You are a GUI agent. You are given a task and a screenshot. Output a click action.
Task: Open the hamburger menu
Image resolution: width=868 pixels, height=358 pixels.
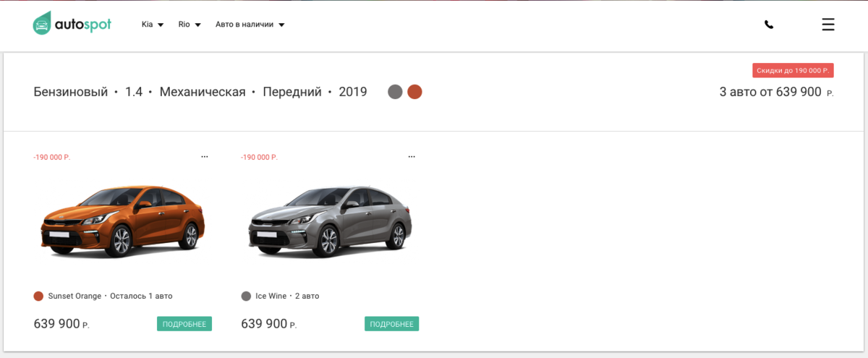828,25
